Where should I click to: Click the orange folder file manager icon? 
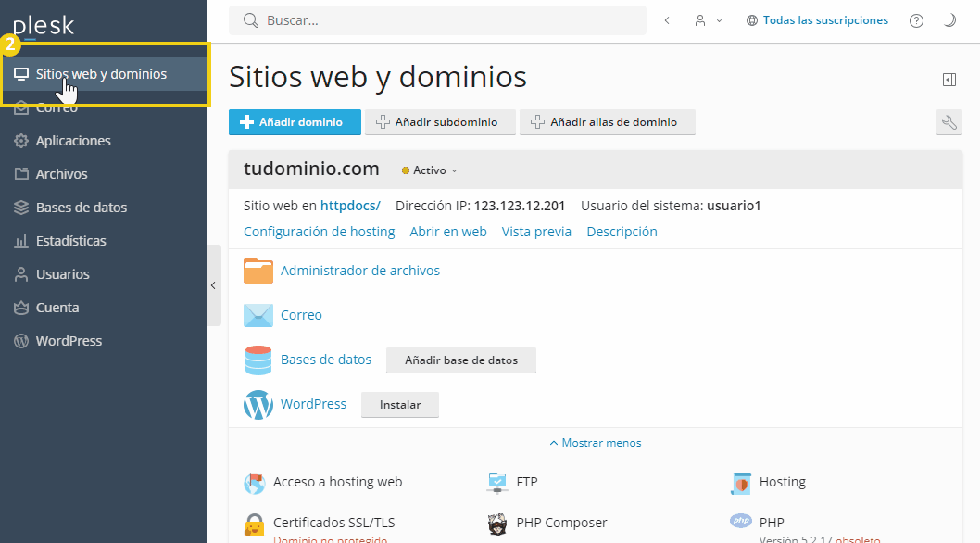[x=258, y=271]
